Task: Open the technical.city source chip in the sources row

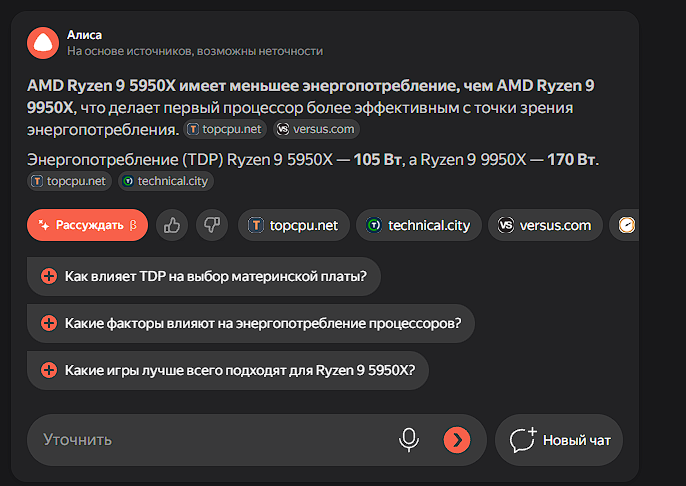Action: point(418,225)
